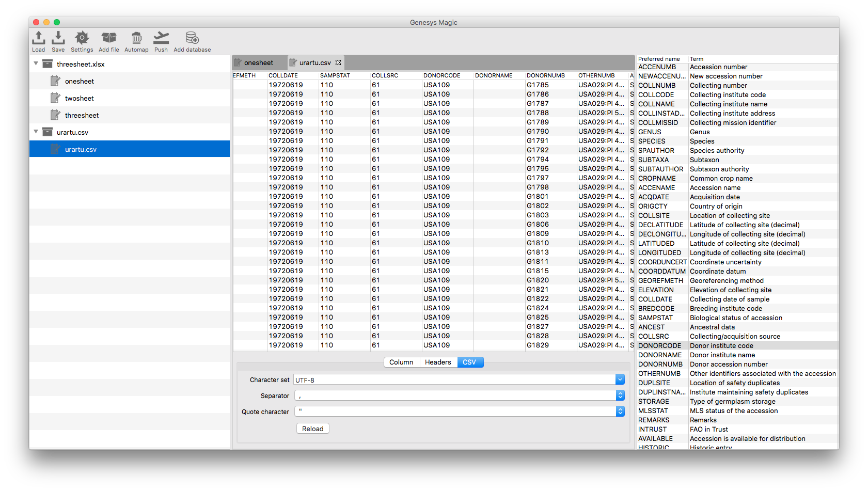The height and width of the screenshot is (491, 868).
Task: Click the onesheet sheet icon in tree
Action: click(x=55, y=81)
